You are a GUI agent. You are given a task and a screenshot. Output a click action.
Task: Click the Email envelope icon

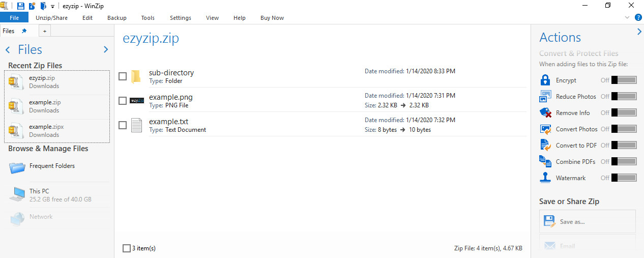point(549,246)
